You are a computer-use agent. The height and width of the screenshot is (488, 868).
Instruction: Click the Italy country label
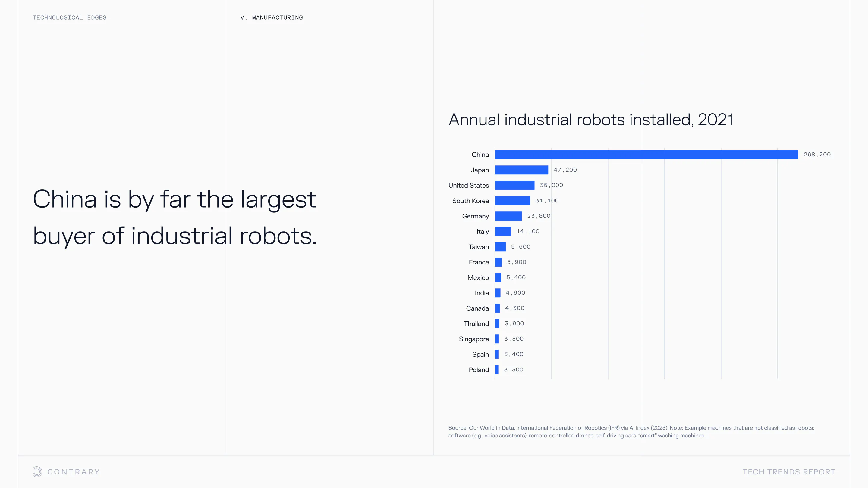pyautogui.click(x=483, y=232)
